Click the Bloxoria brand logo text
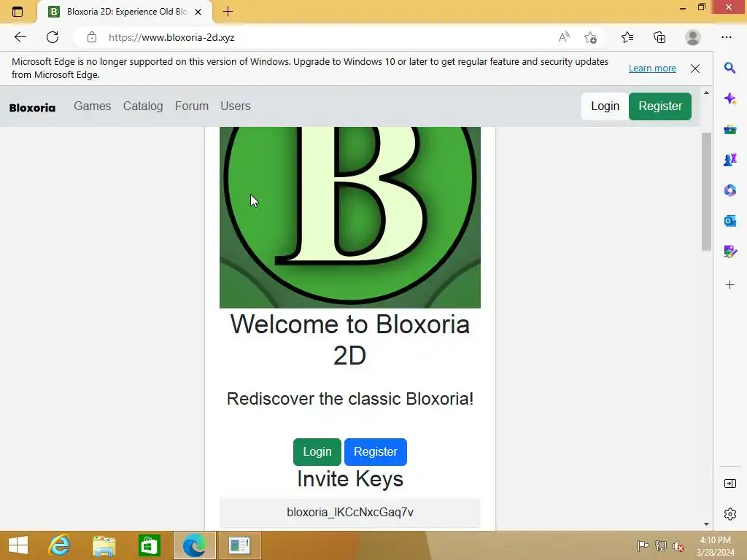 click(32, 108)
